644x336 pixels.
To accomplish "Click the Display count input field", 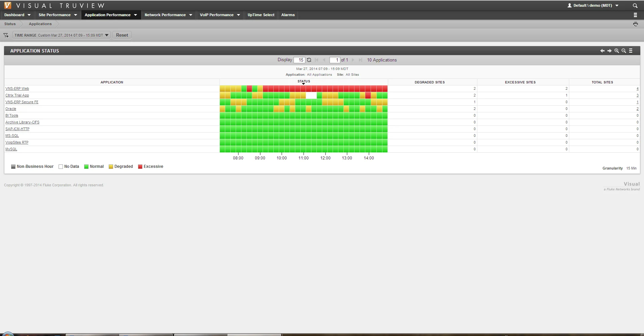I will click(299, 60).
